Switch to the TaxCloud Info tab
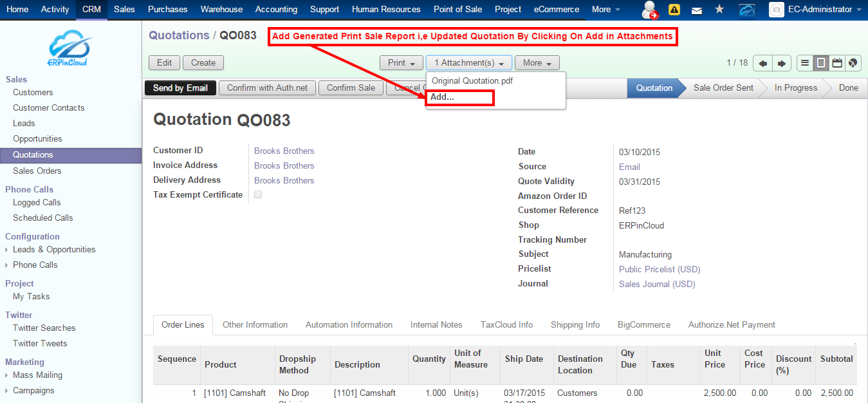 (x=506, y=325)
